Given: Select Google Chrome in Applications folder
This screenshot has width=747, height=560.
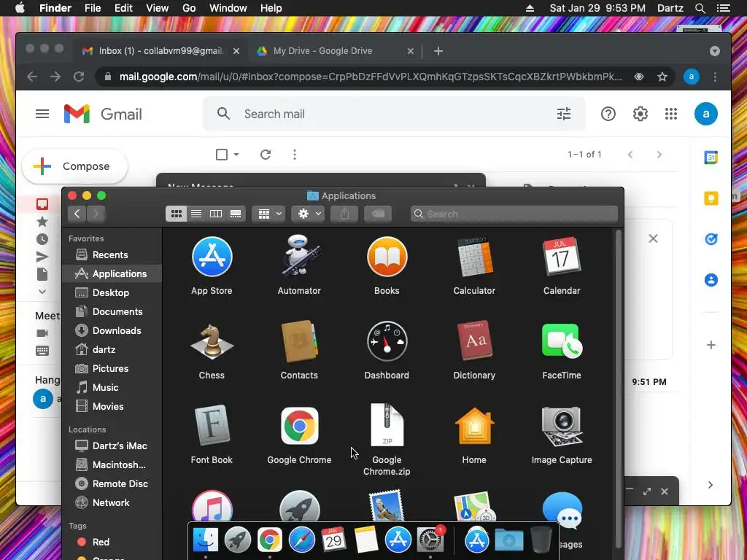Looking at the screenshot, I should point(299,426).
